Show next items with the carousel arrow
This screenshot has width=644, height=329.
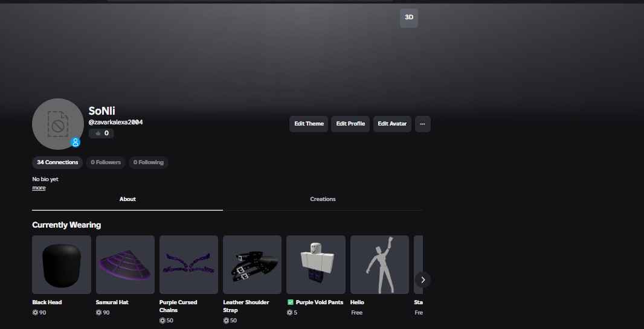tap(423, 279)
